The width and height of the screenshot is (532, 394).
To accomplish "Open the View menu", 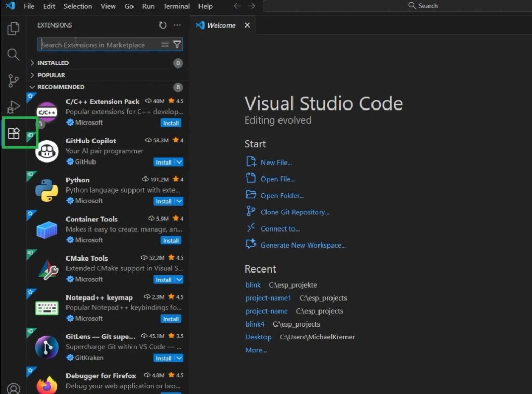I will (108, 6).
